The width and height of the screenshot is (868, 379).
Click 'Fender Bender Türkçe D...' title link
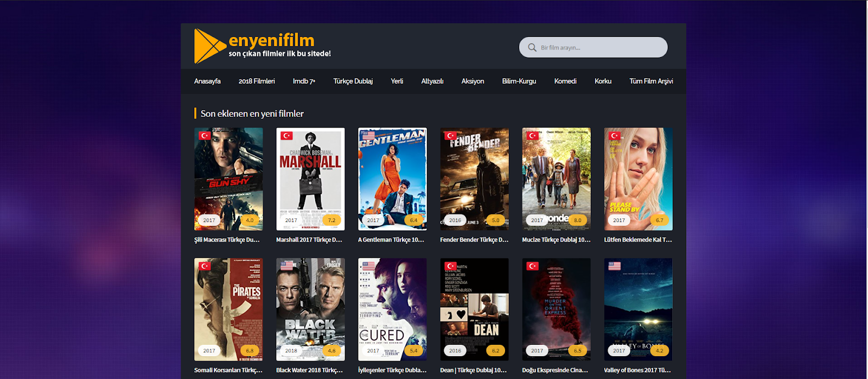tap(474, 239)
